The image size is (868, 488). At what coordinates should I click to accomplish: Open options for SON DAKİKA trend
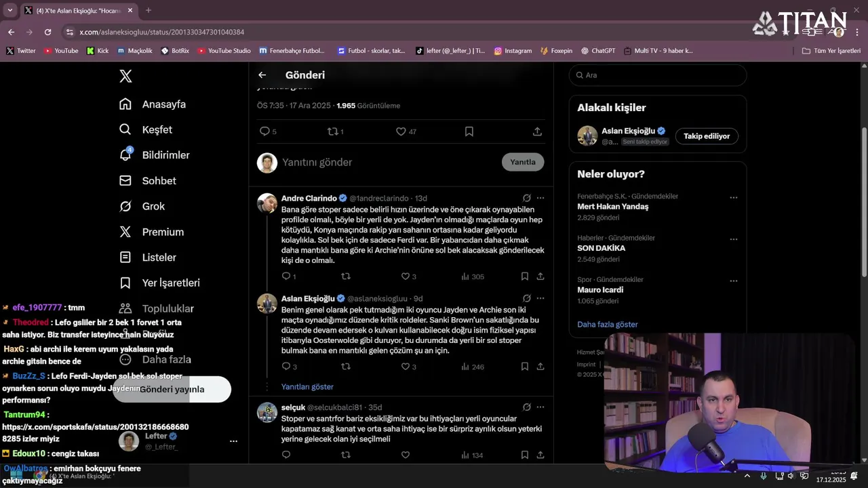(x=733, y=239)
